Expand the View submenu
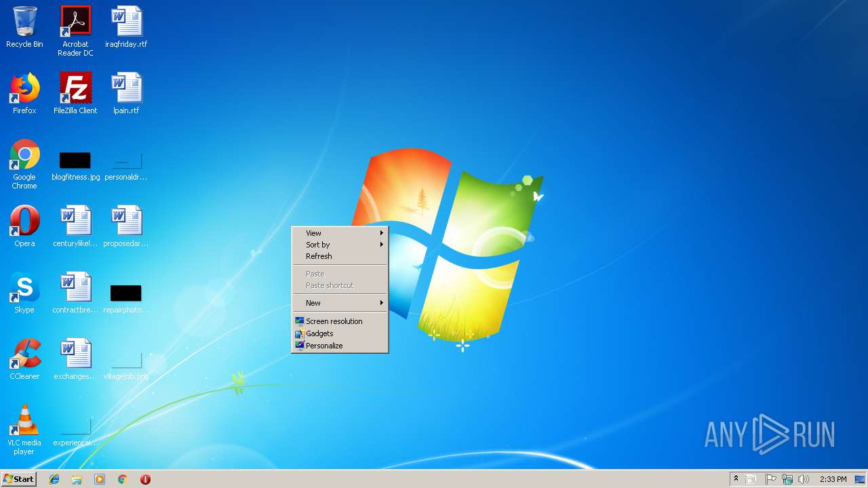The image size is (868, 488). [340, 232]
